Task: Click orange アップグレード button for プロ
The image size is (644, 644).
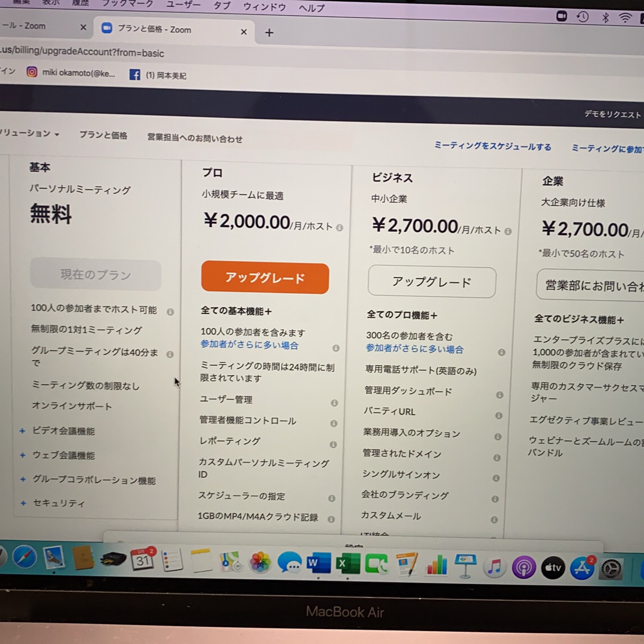Action: point(265,278)
